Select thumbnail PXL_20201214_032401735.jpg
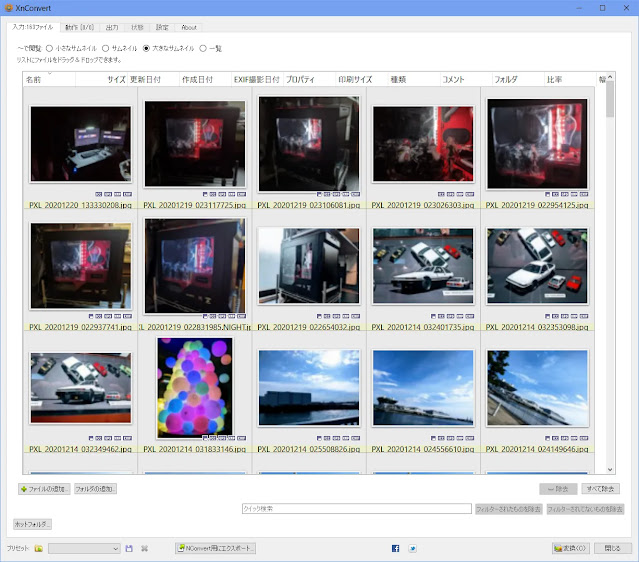Screen dimensions: 639x562 tap(423, 266)
